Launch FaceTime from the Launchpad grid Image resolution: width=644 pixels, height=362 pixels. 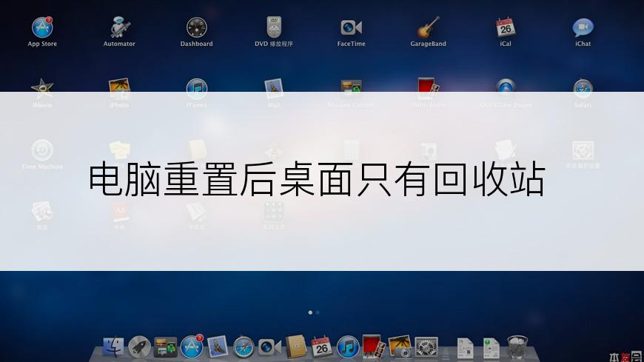pyautogui.click(x=351, y=27)
